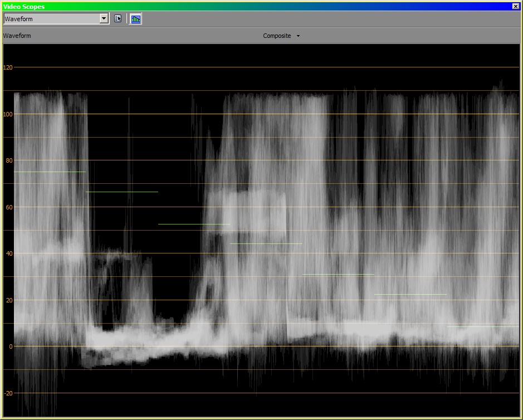
Task: Toggle Update Scopes While Playing button
Action: [x=135, y=18]
